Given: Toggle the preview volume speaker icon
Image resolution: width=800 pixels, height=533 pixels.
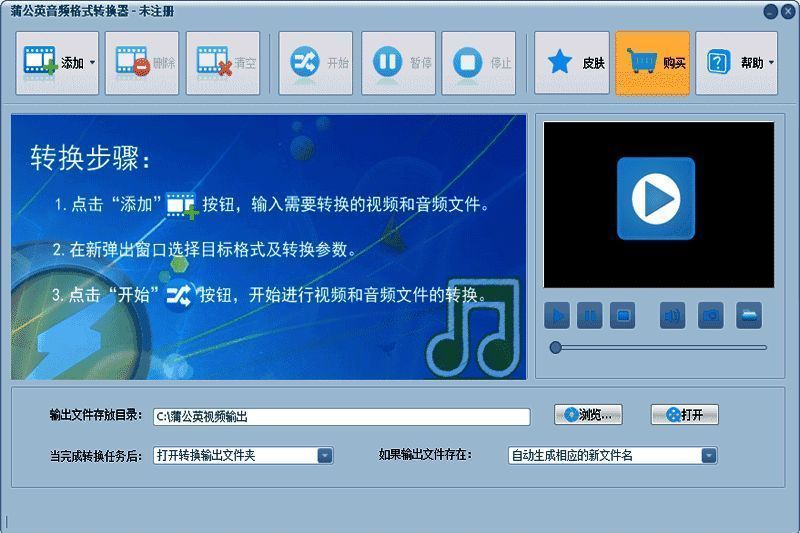Looking at the screenshot, I should (672, 316).
